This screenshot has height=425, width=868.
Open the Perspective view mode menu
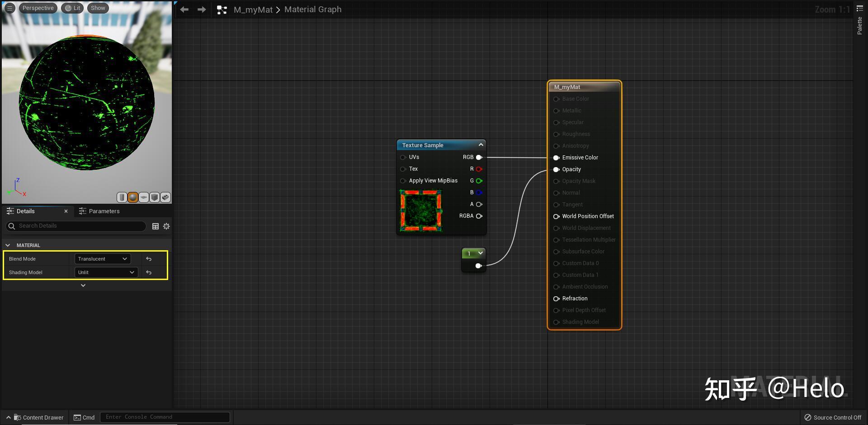tap(38, 8)
